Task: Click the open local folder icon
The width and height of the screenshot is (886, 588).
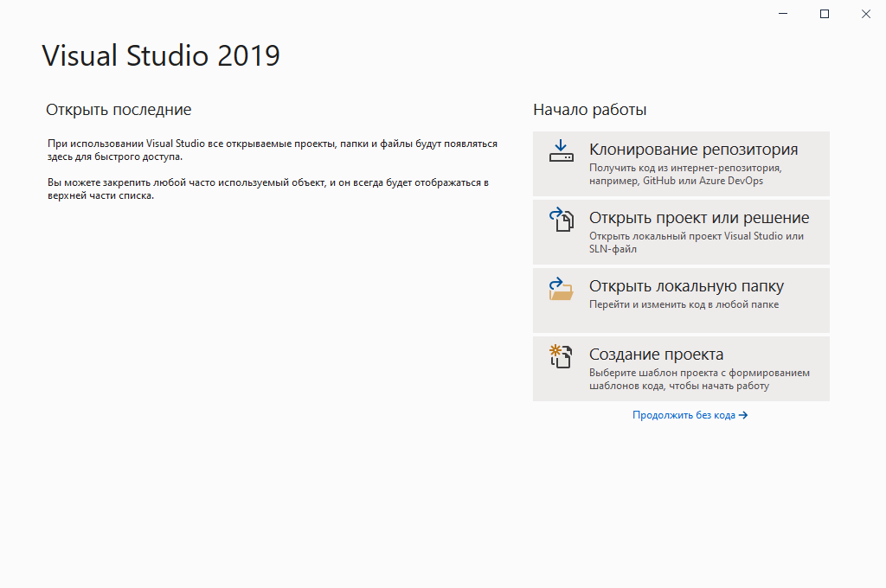Action: (562, 289)
